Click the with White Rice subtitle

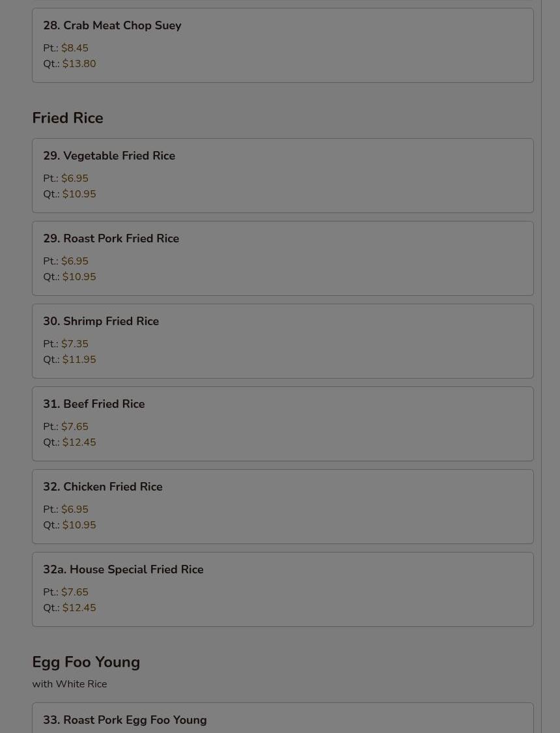[70, 684]
